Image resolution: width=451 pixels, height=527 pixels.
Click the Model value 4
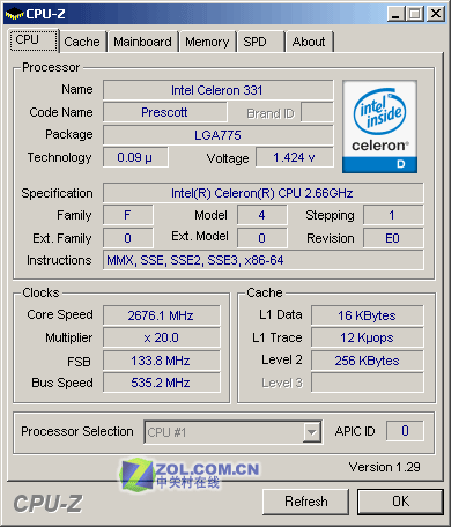click(262, 215)
